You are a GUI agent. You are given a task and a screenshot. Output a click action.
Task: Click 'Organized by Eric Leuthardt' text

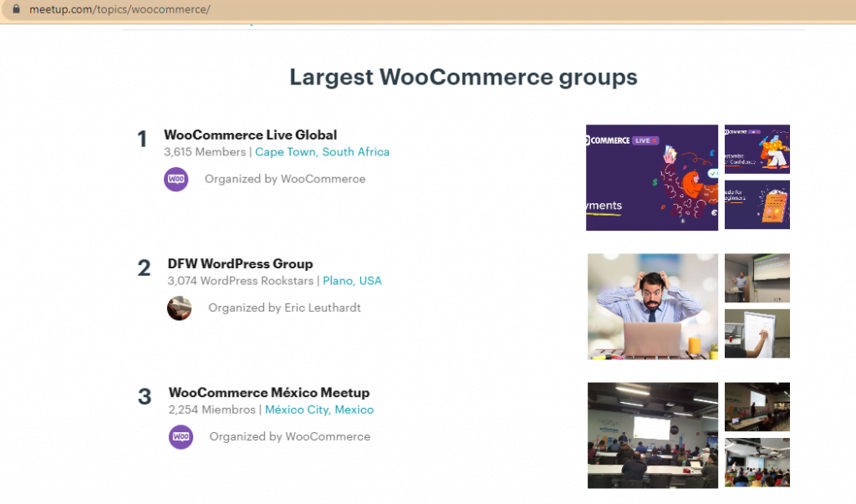click(284, 308)
